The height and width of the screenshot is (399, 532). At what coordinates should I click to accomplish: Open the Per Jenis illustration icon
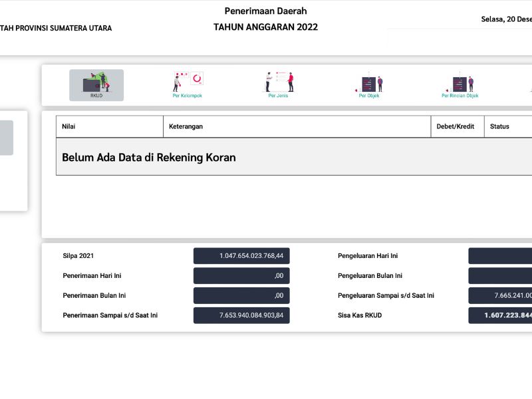pyautogui.click(x=279, y=82)
